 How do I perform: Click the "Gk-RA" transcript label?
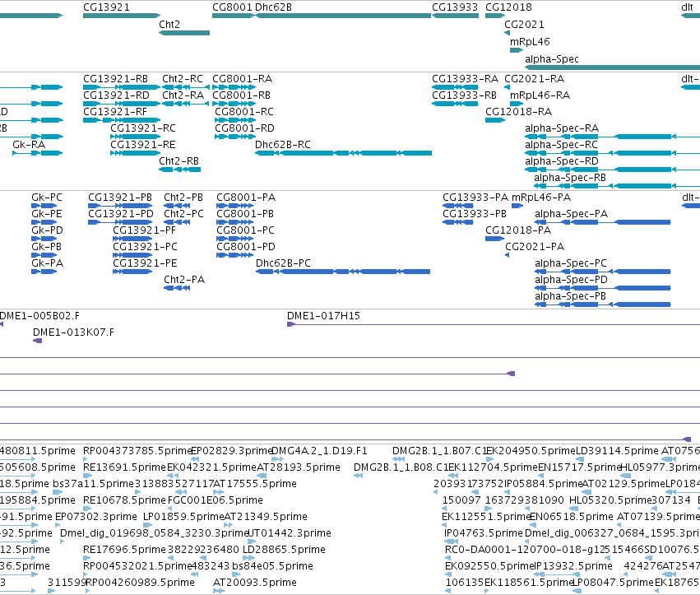29,145
